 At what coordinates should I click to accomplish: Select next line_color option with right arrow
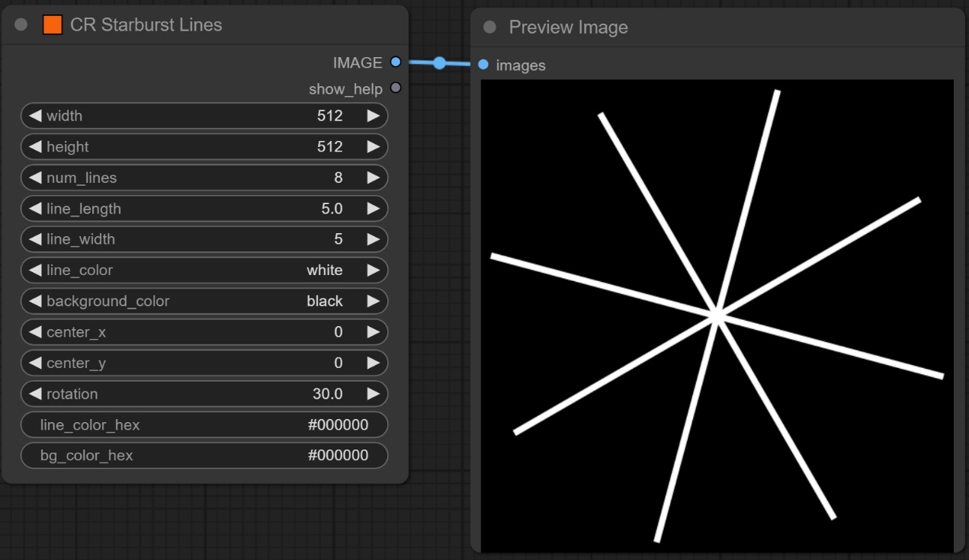coord(373,270)
